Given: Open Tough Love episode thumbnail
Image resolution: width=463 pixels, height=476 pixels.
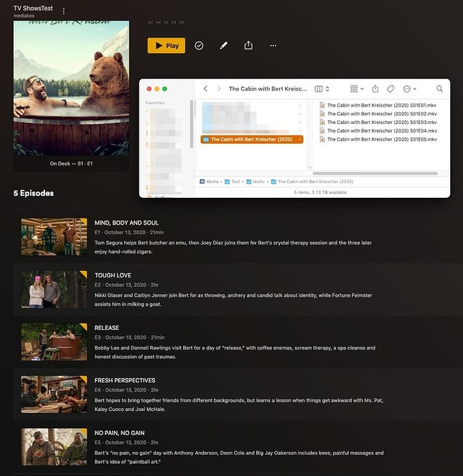Looking at the screenshot, I should tap(54, 290).
